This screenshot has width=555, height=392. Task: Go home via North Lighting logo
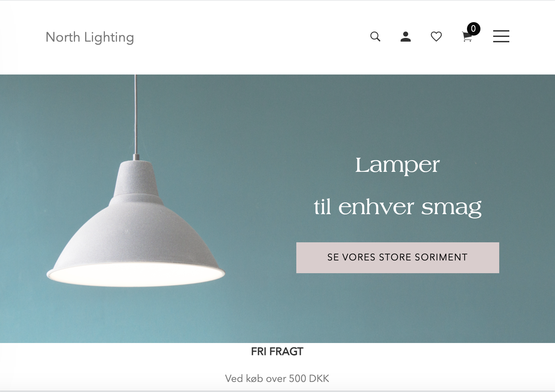click(x=90, y=37)
